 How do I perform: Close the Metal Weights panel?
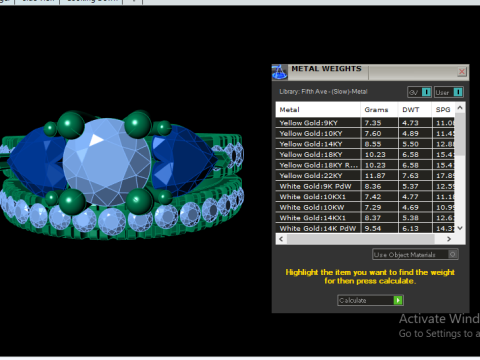tap(462, 72)
